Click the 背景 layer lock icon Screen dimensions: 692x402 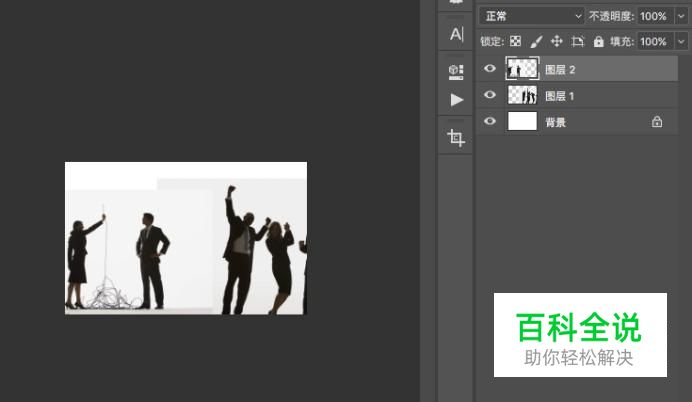[x=657, y=122]
